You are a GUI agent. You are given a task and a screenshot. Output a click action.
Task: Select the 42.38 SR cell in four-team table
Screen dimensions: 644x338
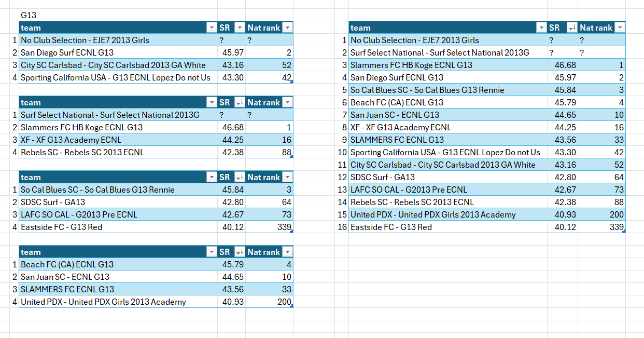coord(232,153)
